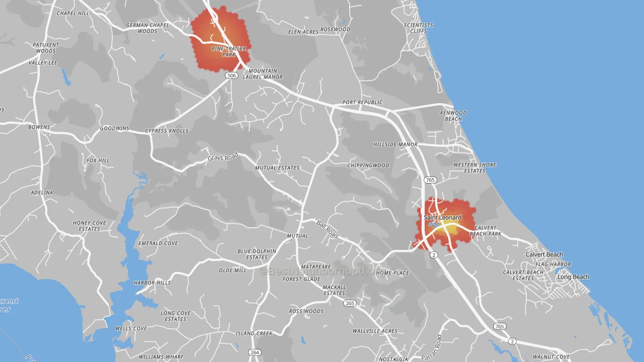Screen dimensions: 644x362
Task: Click the German Chapel Woods label
Action: (147, 28)
